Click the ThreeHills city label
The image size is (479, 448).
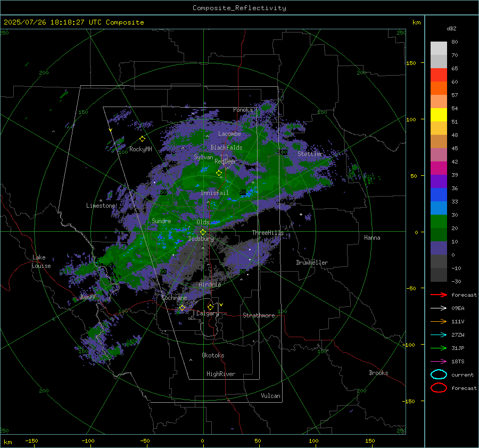tap(268, 233)
